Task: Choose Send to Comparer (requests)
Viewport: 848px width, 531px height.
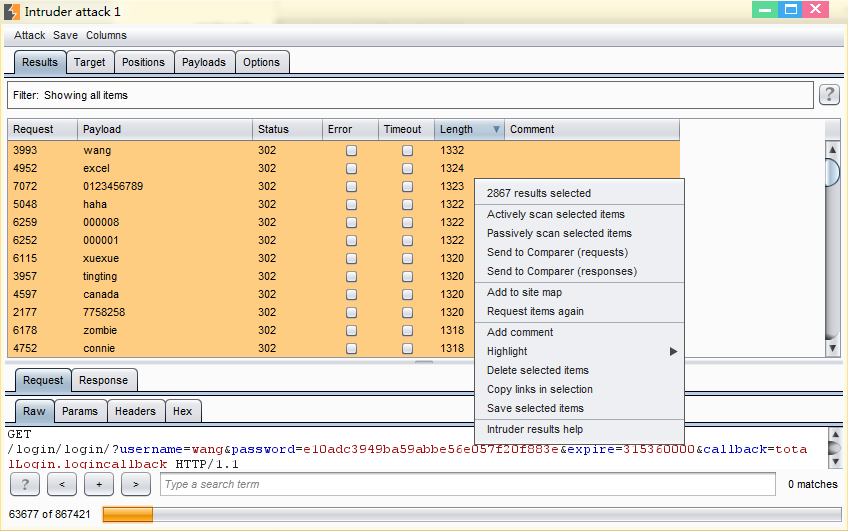Action: tap(579, 252)
